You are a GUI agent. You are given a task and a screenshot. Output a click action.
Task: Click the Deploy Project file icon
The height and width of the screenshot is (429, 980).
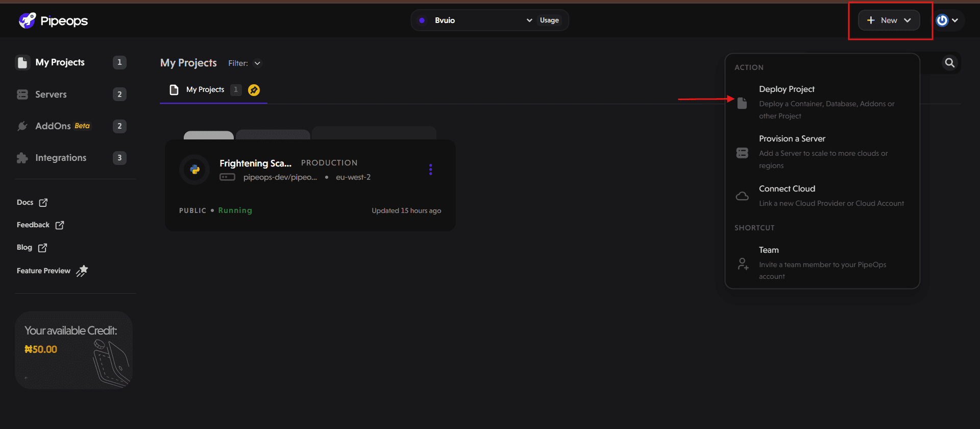coord(742,103)
